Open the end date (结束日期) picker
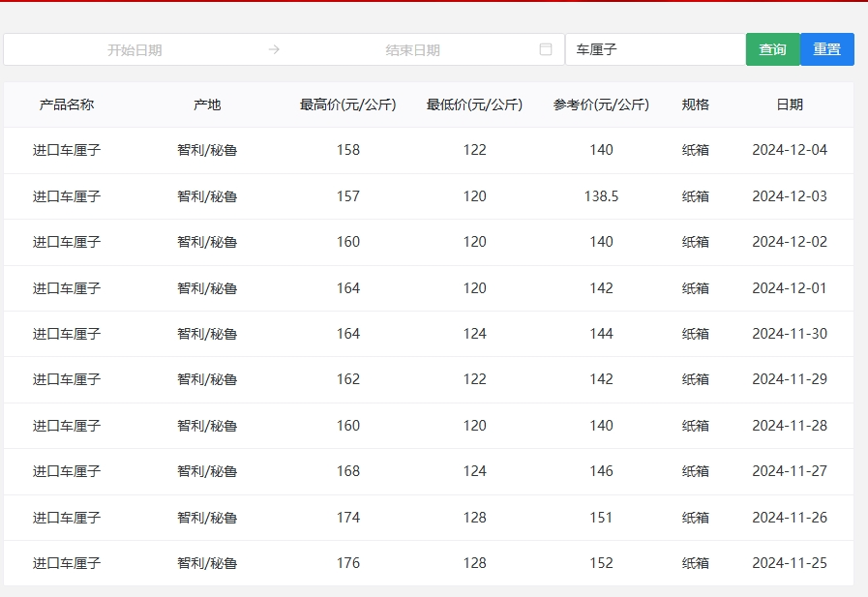The width and height of the screenshot is (868, 597). coord(412,50)
